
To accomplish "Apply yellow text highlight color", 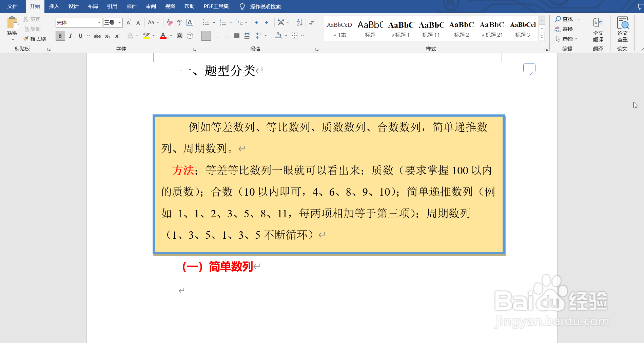I will point(147,36).
